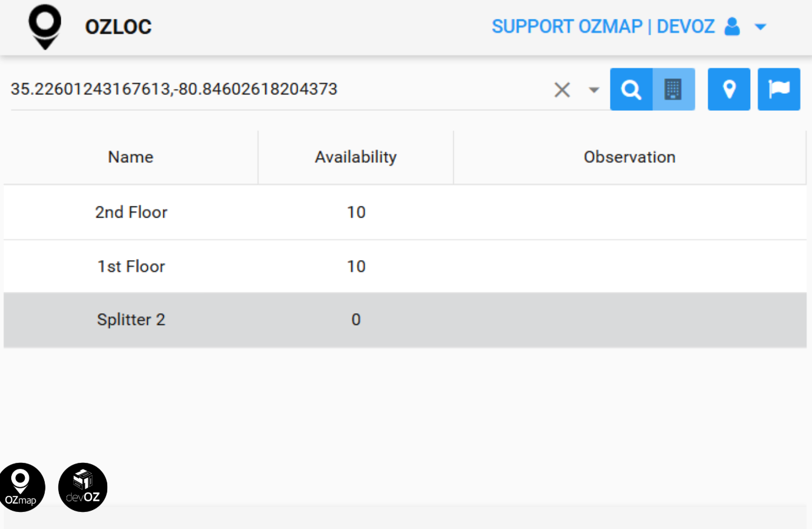This screenshot has width=812, height=529.
Task: Click availability 10 in 1st Floor row
Action: 356,267
